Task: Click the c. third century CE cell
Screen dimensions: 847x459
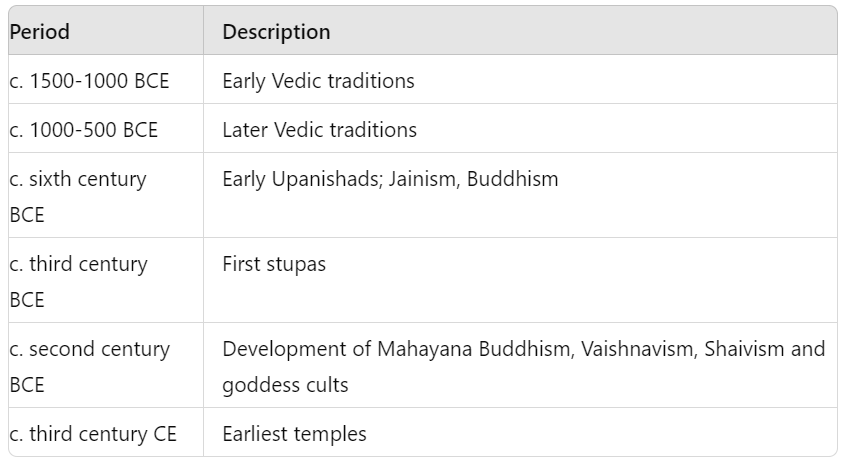Action: 106,433
